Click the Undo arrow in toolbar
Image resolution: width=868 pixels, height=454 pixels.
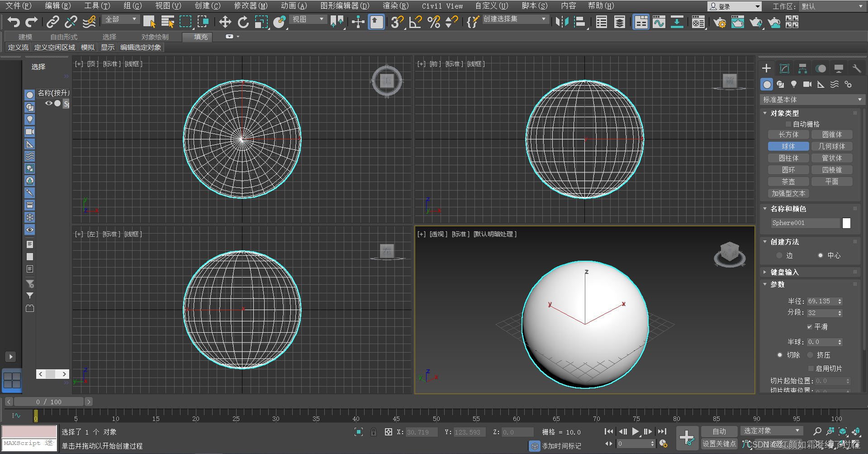pyautogui.click(x=14, y=22)
